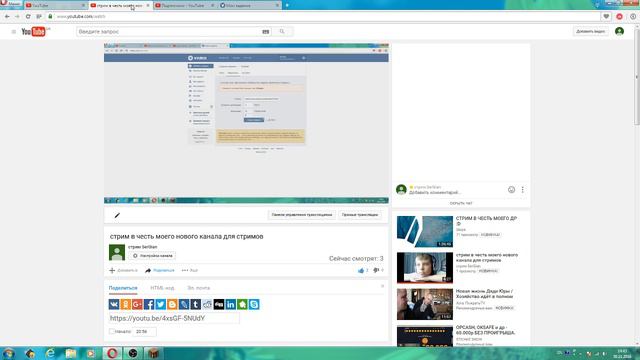Screen dimensions: 640x360
Task: Close the share panel with the X
Action: tap(382, 286)
